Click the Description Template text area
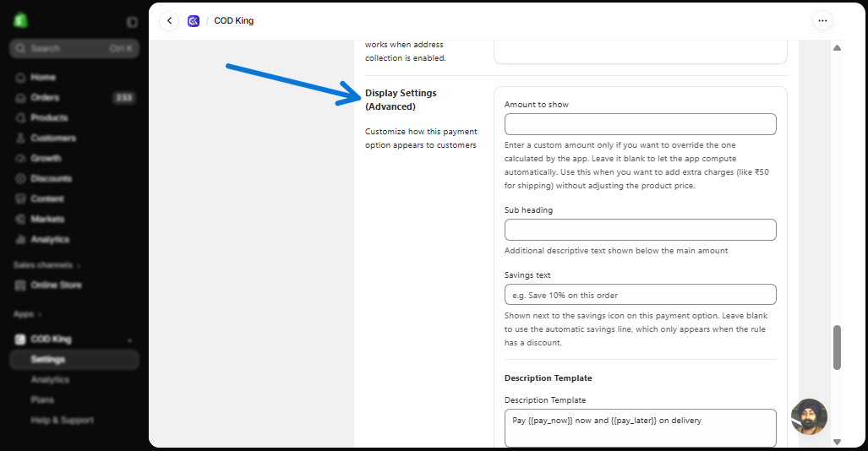Image resolution: width=868 pixels, height=451 pixels. point(640,427)
